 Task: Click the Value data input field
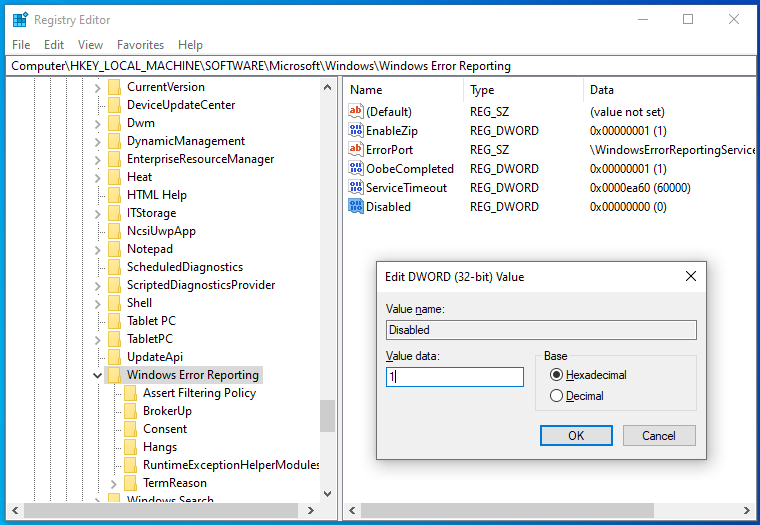pos(455,377)
